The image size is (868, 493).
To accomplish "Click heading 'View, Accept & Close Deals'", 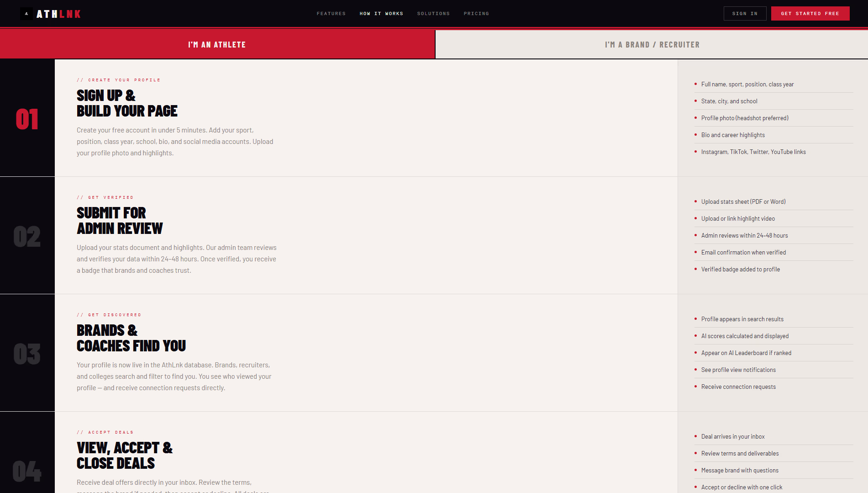I will pos(125,456).
